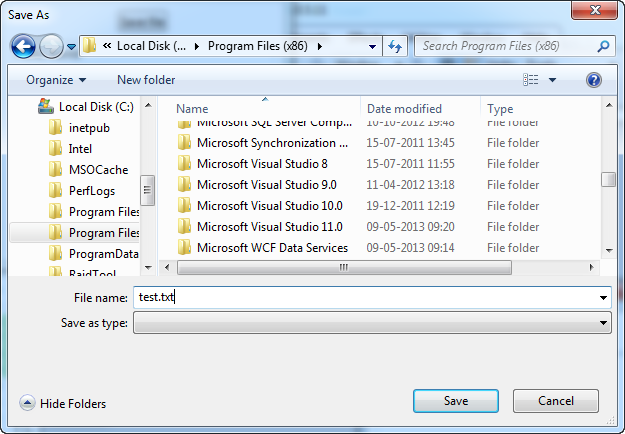Open the Help question mark icon
The image size is (625, 434).
point(593,80)
